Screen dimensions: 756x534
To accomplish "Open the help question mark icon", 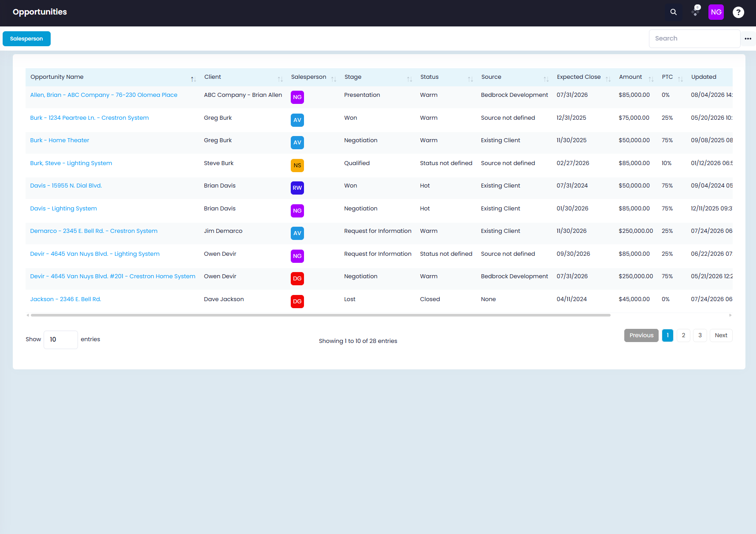I will [738, 12].
